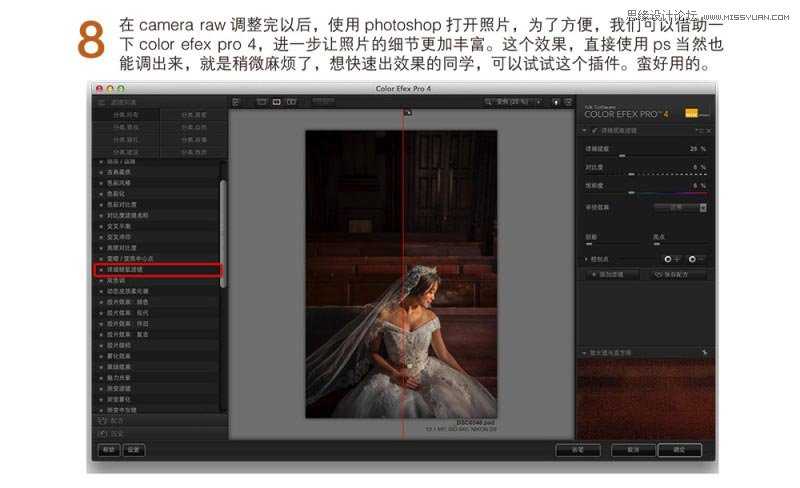Toggle favorite star for 渐变滤镜 filter
The image size is (800, 488).
(101, 388)
